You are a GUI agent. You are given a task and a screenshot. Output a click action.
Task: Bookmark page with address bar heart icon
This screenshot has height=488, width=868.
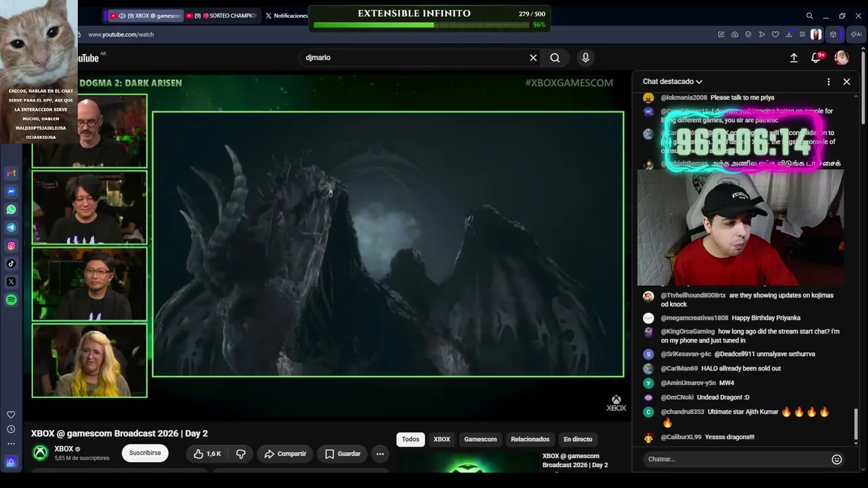tap(775, 35)
